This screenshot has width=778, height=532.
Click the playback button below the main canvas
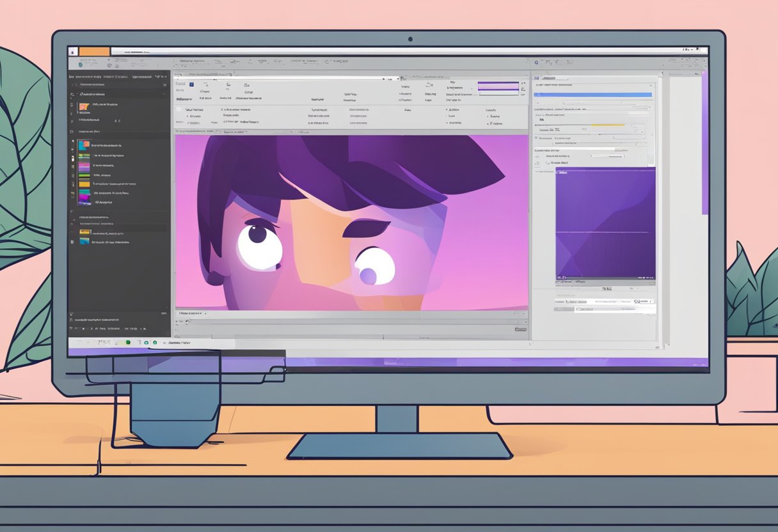click(x=187, y=322)
